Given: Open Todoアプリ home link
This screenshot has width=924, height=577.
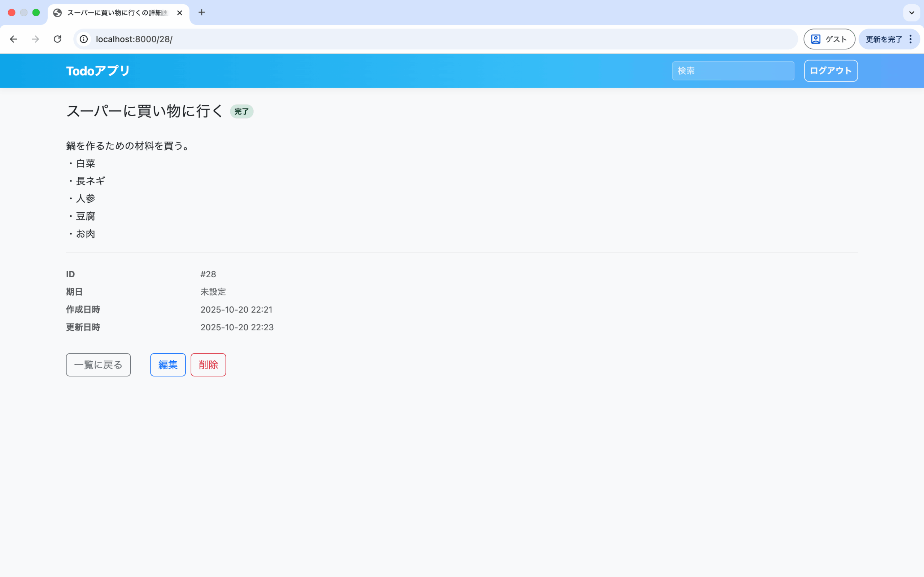Looking at the screenshot, I should point(98,71).
